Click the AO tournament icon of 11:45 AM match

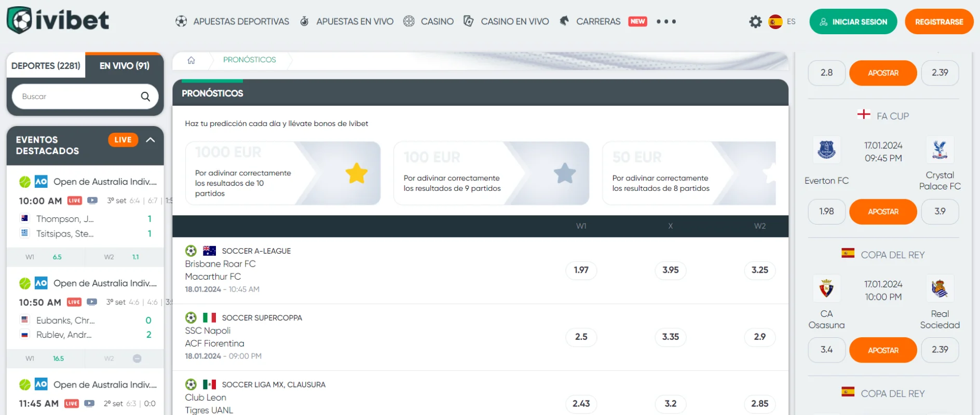pyautogui.click(x=41, y=384)
